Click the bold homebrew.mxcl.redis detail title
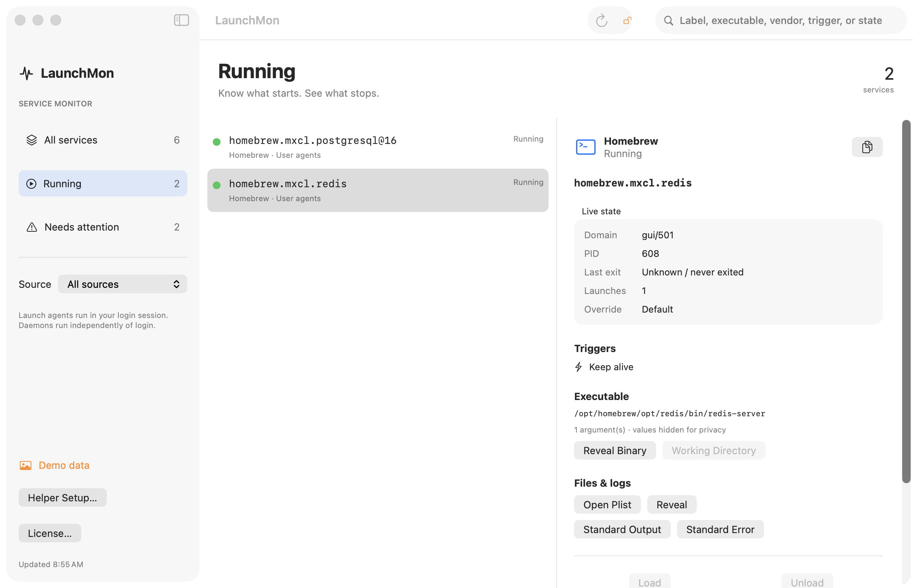The height and width of the screenshot is (588, 913). (x=633, y=183)
